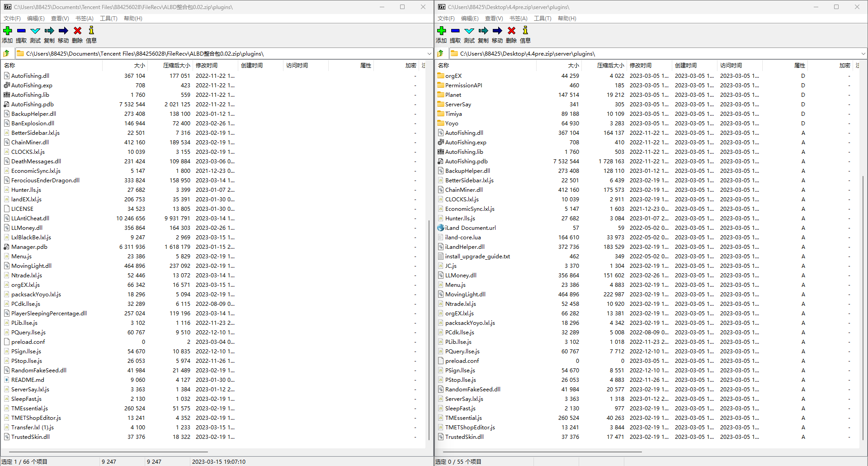Click the Move (移动) icon in left window
Screen dimensions: 868x466
[x=63, y=31]
